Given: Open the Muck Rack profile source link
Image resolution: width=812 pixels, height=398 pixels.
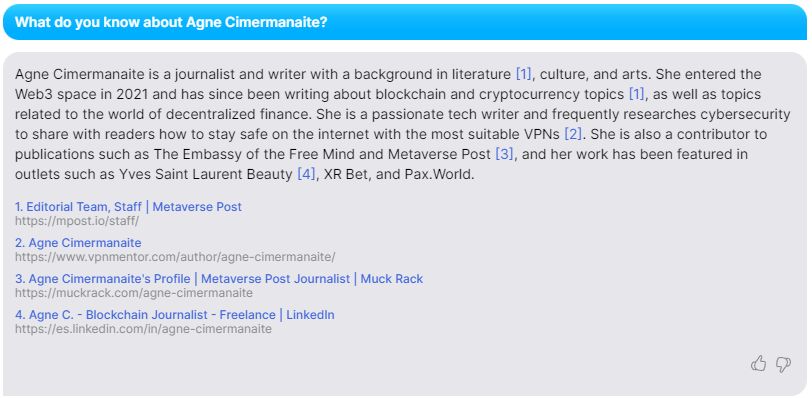Looking at the screenshot, I should click(x=219, y=279).
